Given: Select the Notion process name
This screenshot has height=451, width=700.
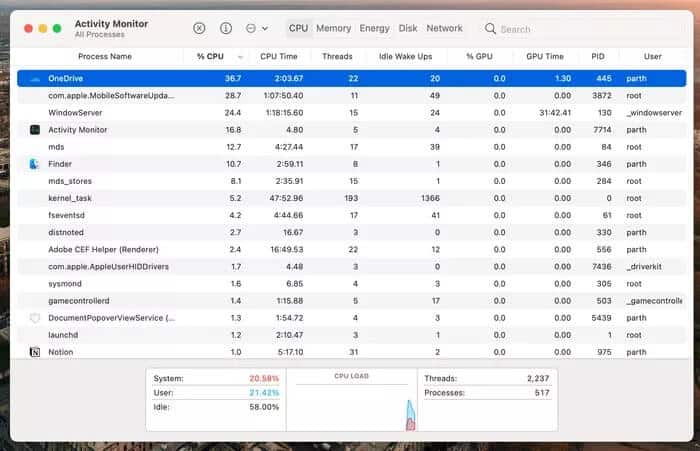Looking at the screenshot, I should click(61, 352).
